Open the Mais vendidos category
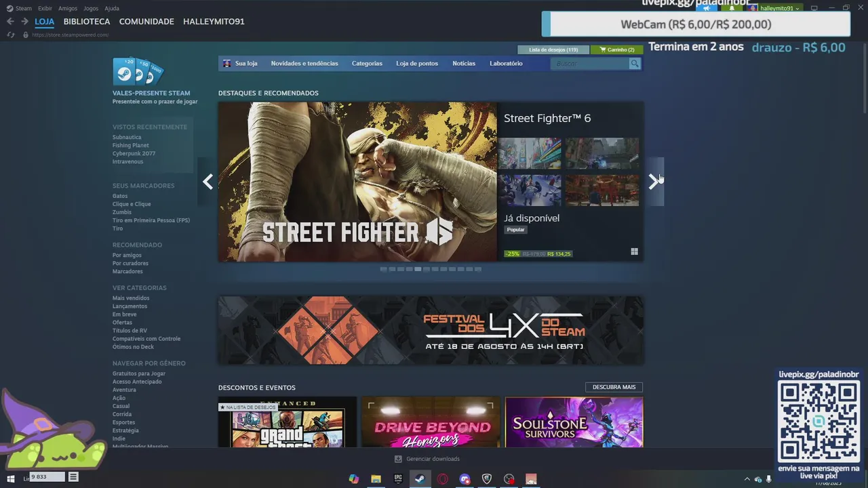Screen dimensions: 868x488 [x=131, y=298]
